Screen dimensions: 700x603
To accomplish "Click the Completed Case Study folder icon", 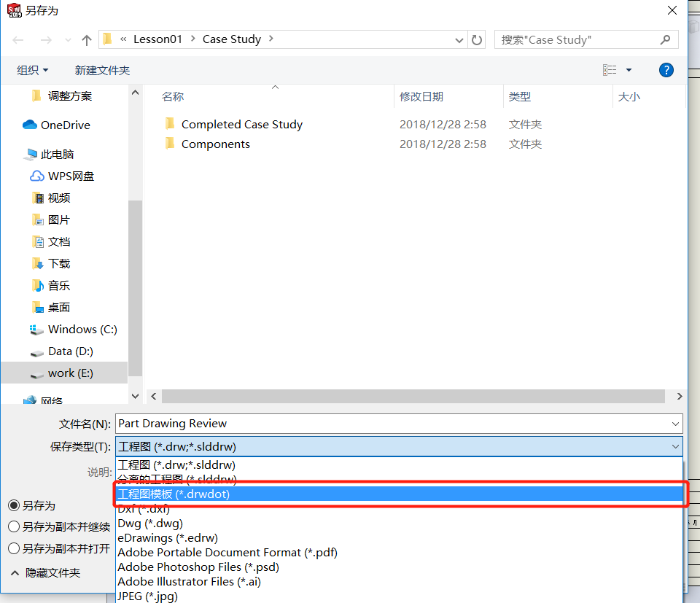I will pyautogui.click(x=170, y=124).
